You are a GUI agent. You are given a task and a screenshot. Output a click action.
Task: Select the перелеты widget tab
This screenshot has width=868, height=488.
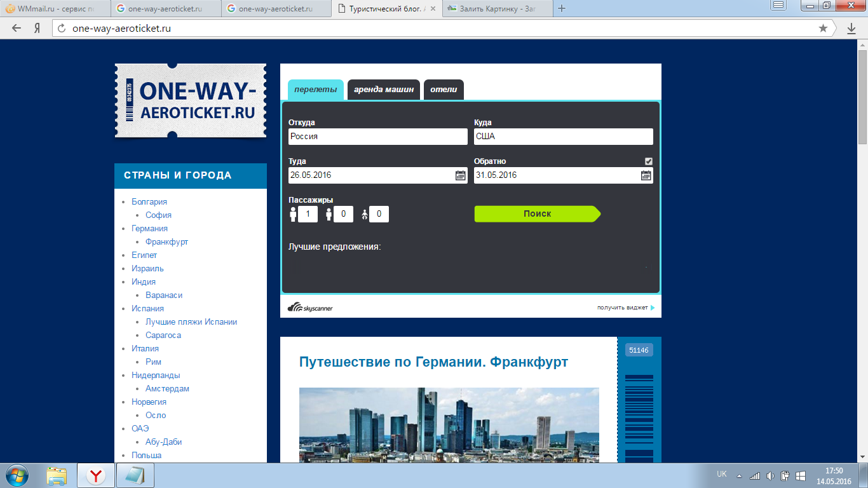316,90
